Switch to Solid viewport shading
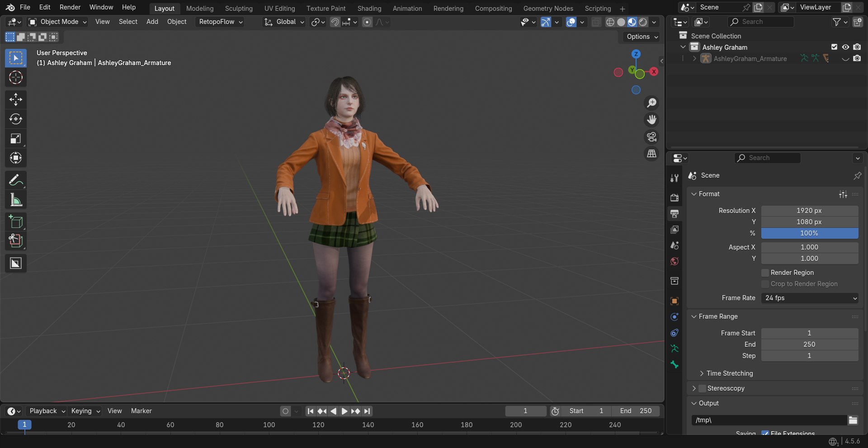The width and height of the screenshot is (868, 448). tap(621, 22)
